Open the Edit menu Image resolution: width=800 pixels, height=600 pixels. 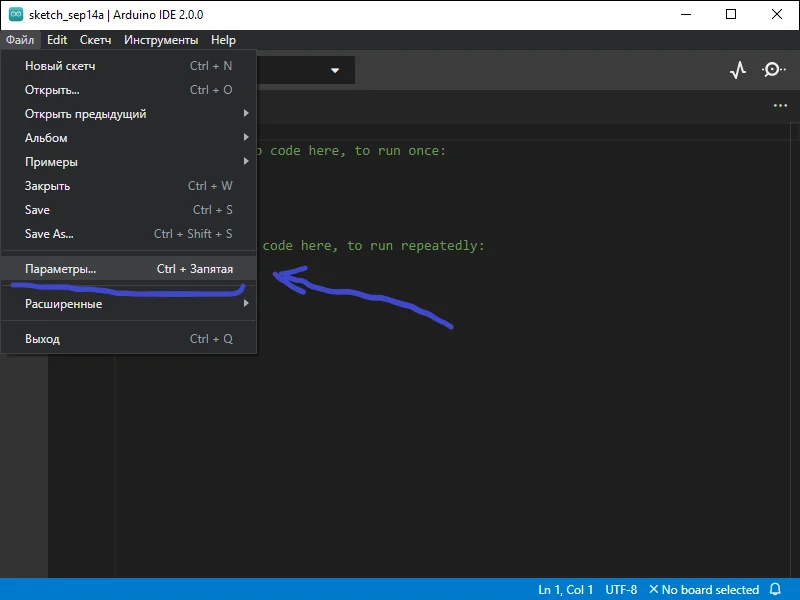pos(56,39)
